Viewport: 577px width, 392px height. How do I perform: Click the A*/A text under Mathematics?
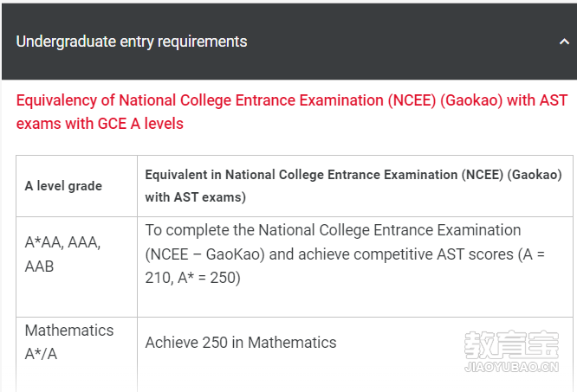(41, 354)
